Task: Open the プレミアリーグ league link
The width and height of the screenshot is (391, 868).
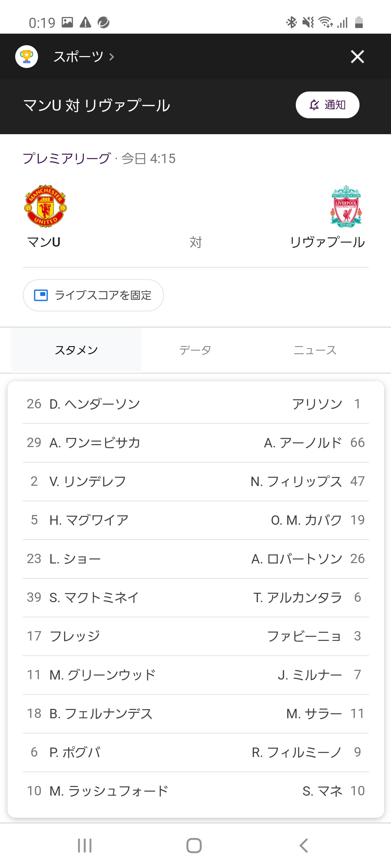Action: 66,158
